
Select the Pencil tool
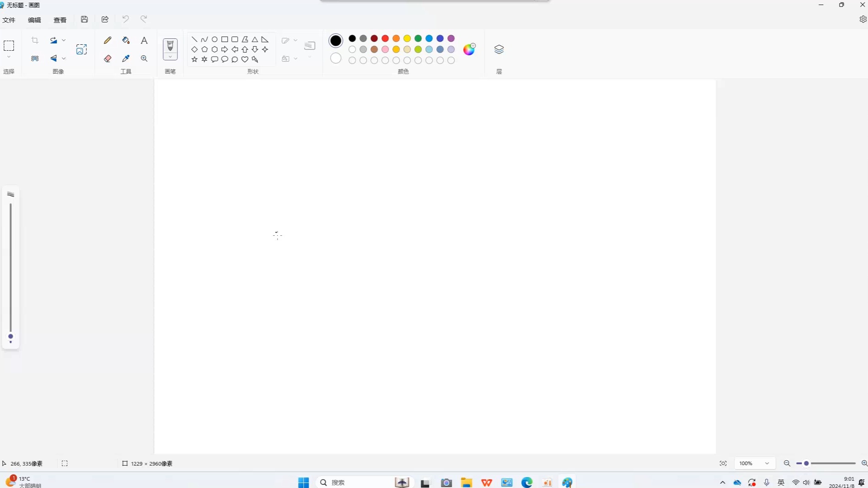click(107, 40)
